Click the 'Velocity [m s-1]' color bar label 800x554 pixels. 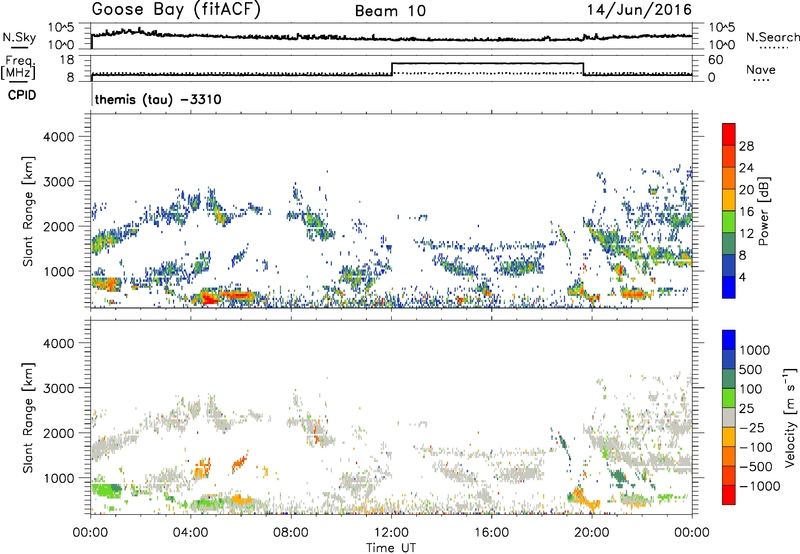(x=790, y=416)
